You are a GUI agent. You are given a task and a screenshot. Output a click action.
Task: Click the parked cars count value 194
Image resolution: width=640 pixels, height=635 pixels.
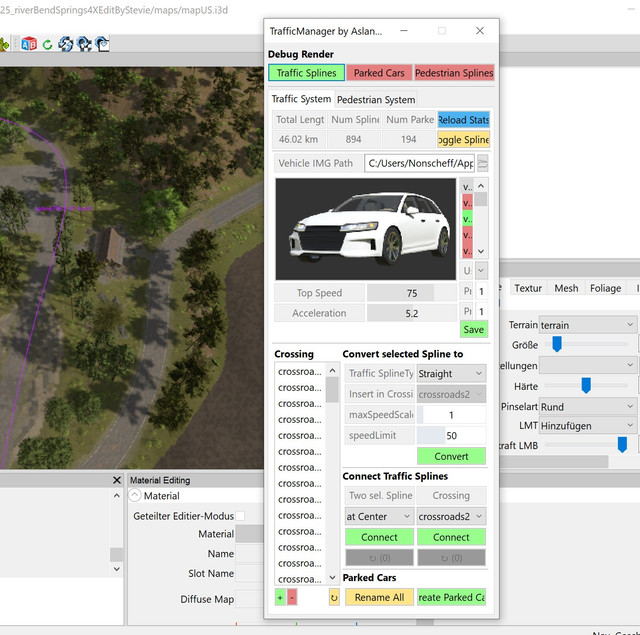[x=409, y=140]
